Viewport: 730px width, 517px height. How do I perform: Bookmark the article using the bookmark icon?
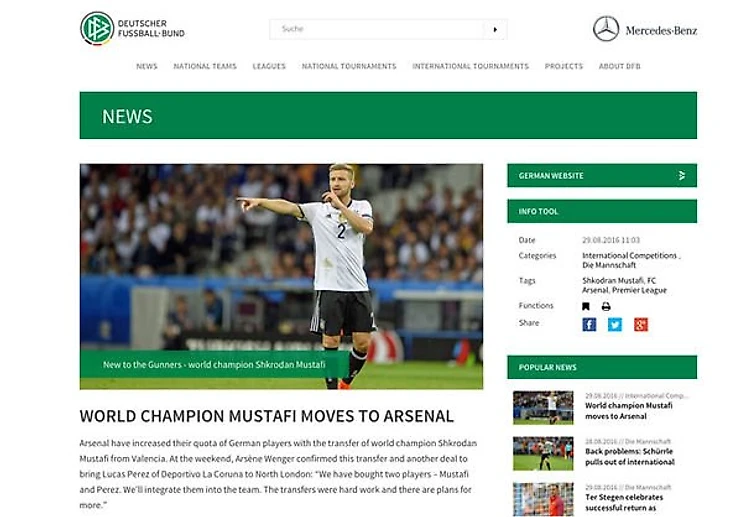click(586, 306)
